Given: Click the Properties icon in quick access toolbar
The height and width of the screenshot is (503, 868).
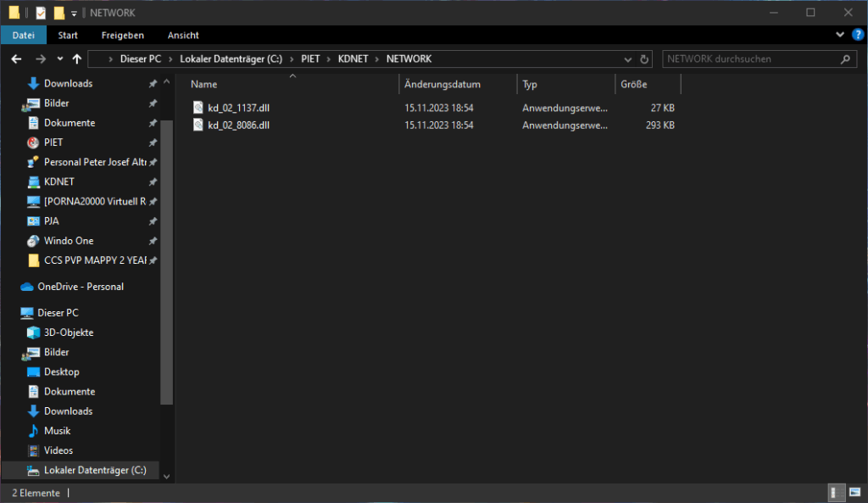Looking at the screenshot, I should 41,13.
